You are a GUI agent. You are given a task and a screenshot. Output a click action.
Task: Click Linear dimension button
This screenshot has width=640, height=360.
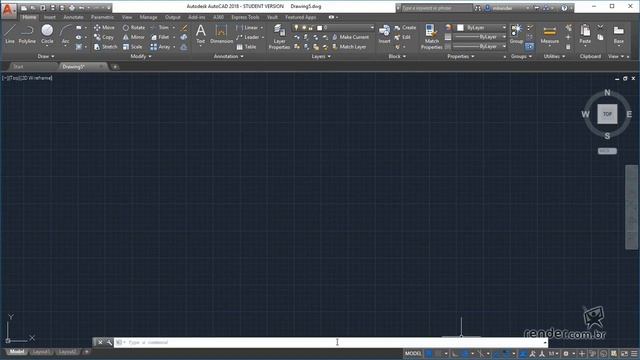248,27
